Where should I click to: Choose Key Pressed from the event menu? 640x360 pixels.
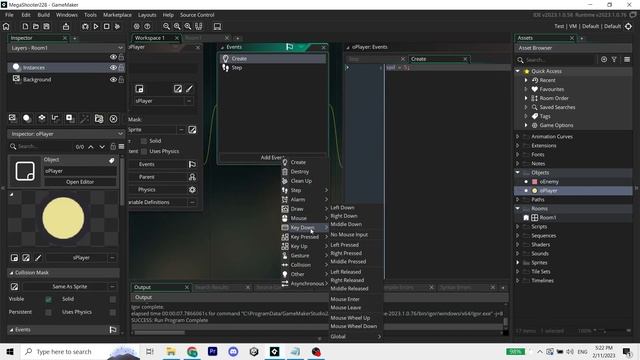pos(304,237)
